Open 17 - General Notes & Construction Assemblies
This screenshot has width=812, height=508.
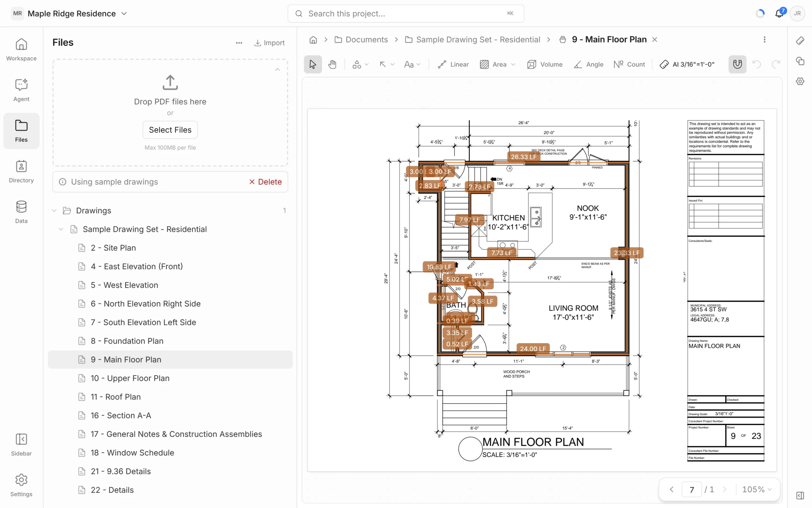click(170, 434)
